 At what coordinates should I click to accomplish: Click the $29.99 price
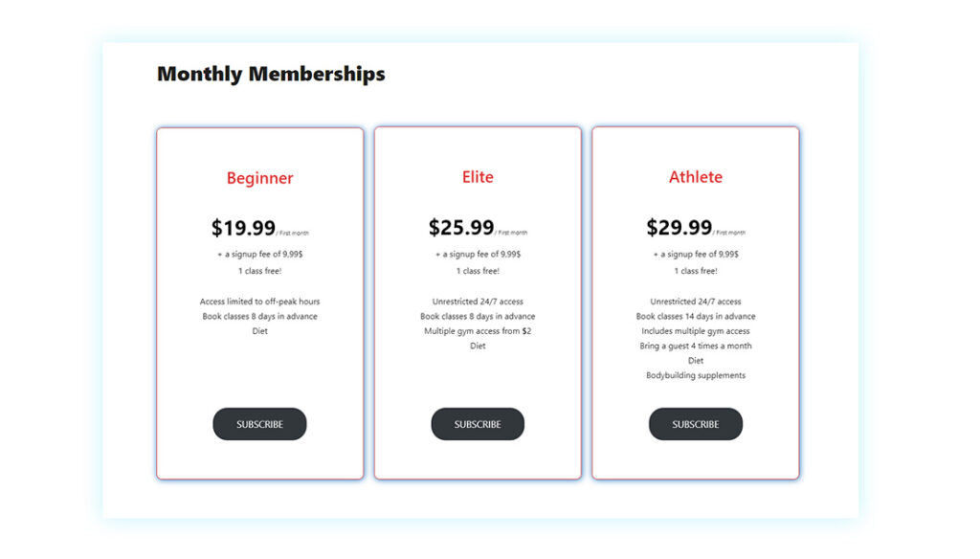click(x=679, y=227)
